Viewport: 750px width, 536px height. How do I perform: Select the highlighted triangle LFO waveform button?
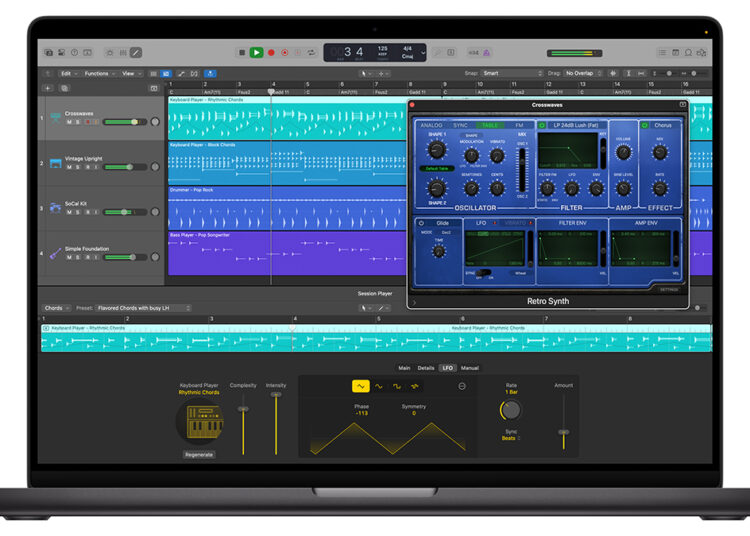(x=361, y=386)
